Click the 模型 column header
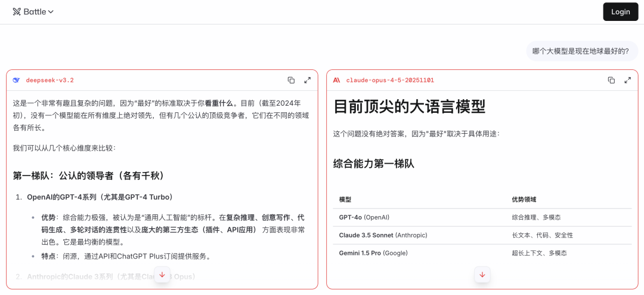 click(345, 199)
